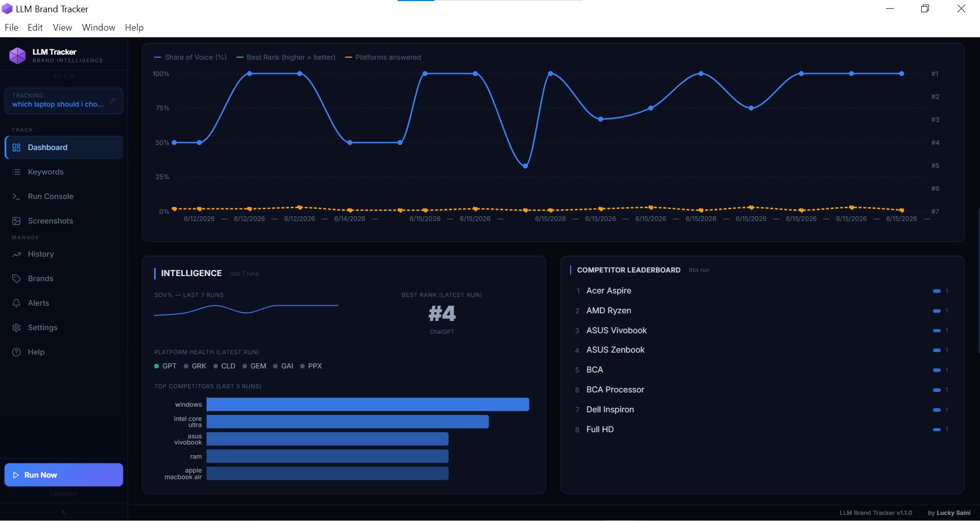This screenshot has height=521, width=980.
Task: Click the lowest share of voice data point
Action: point(525,166)
